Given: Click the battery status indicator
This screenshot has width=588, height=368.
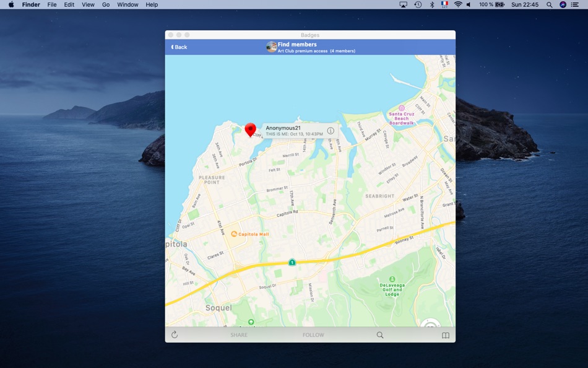Looking at the screenshot, I should (x=491, y=4).
